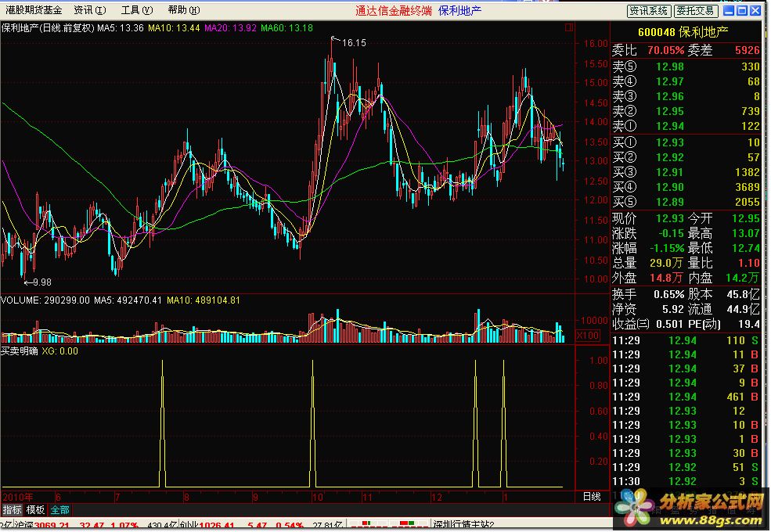The width and height of the screenshot is (771, 532).
Task: Open the 港股期货基金 menu
Action: tap(34, 10)
